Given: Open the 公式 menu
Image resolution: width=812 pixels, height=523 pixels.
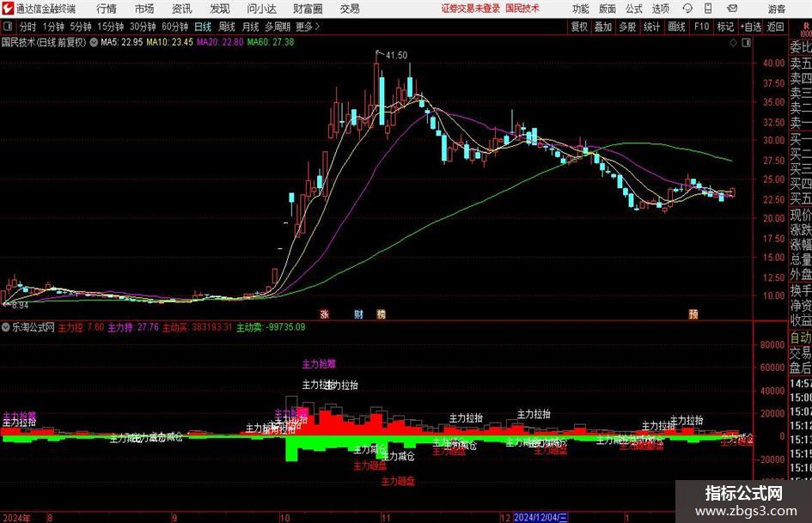Looking at the screenshot, I should click(633, 9).
